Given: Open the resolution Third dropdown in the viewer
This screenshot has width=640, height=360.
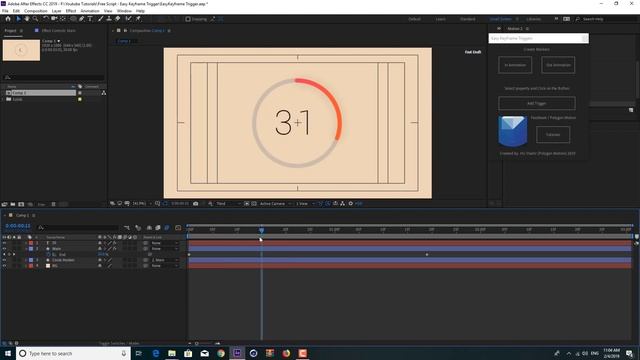Looking at the screenshot, I should 227,203.
